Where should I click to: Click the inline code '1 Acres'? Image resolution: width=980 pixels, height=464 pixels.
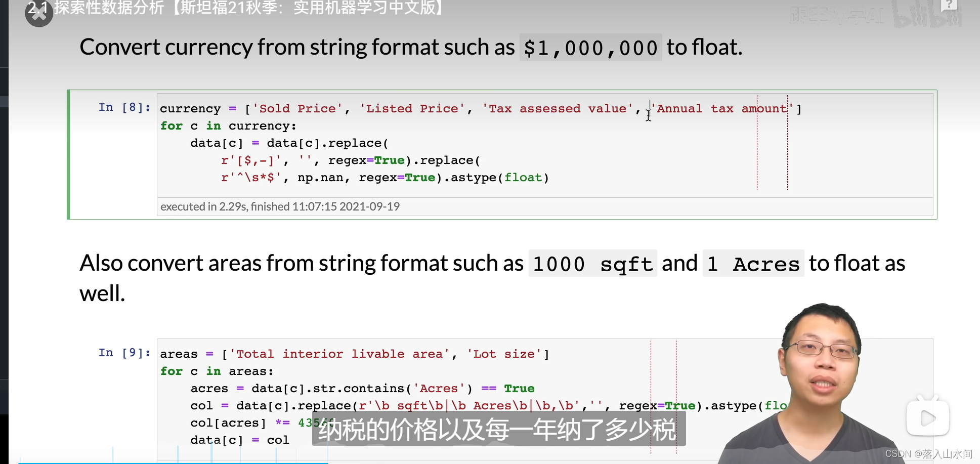(753, 264)
